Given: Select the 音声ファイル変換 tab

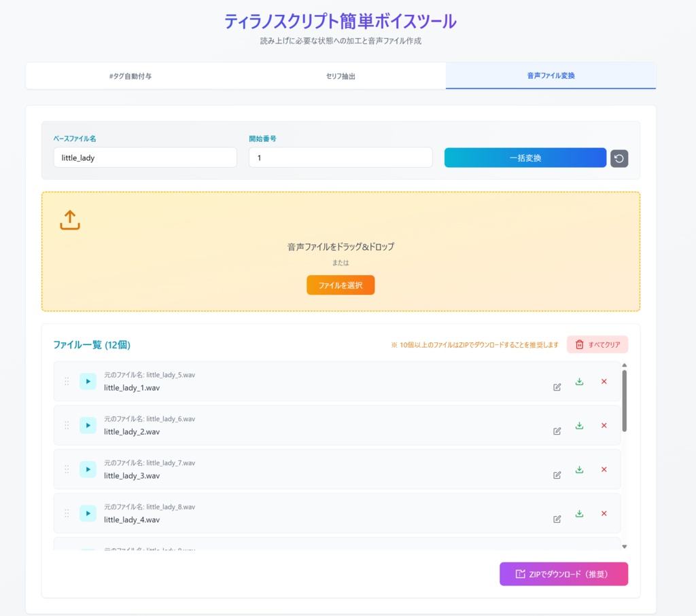Looking at the screenshot, I should [x=551, y=76].
